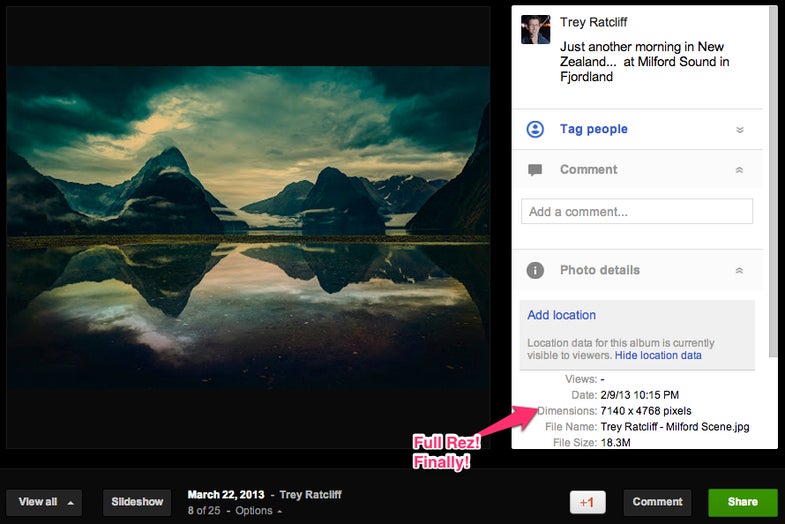The image size is (785, 524).
Task: Open the View all dropdown button
Action: [x=44, y=502]
